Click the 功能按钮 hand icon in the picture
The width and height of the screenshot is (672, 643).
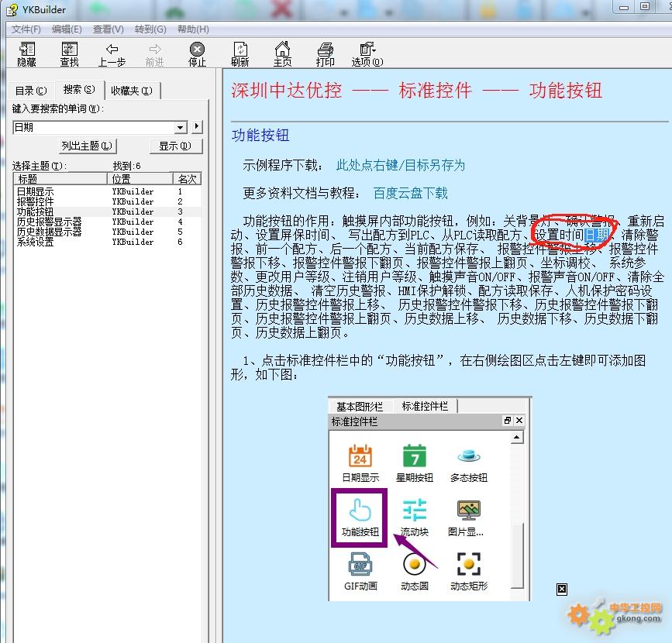coord(360,510)
